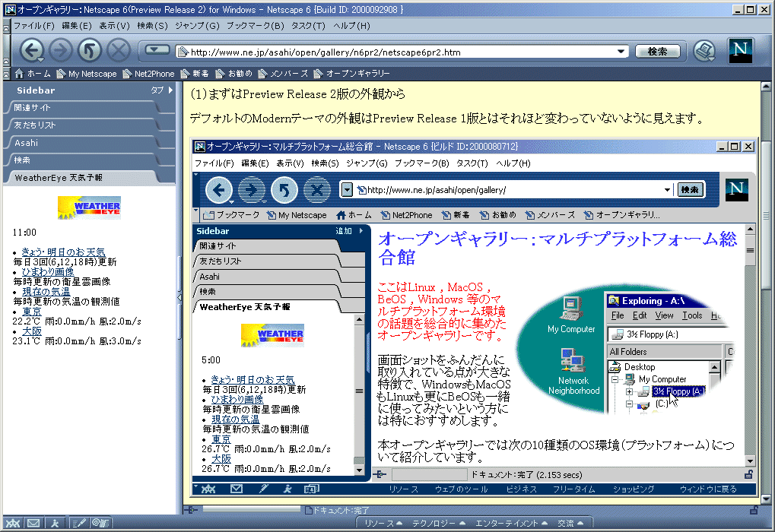Image resolution: width=775 pixels, height=532 pixels.
Task: Reload the page with the outer Reload button
Action: (x=90, y=50)
